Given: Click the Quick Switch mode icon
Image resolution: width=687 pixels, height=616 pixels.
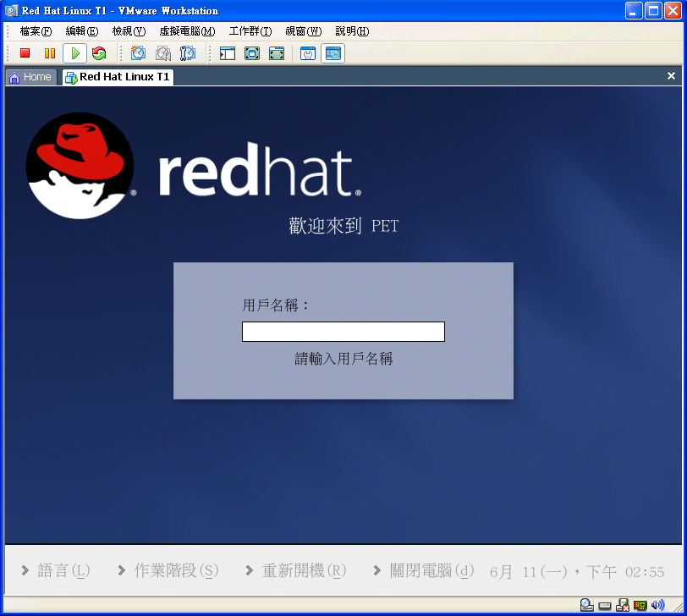Looking at the screenshot, I should coord(277,53).
